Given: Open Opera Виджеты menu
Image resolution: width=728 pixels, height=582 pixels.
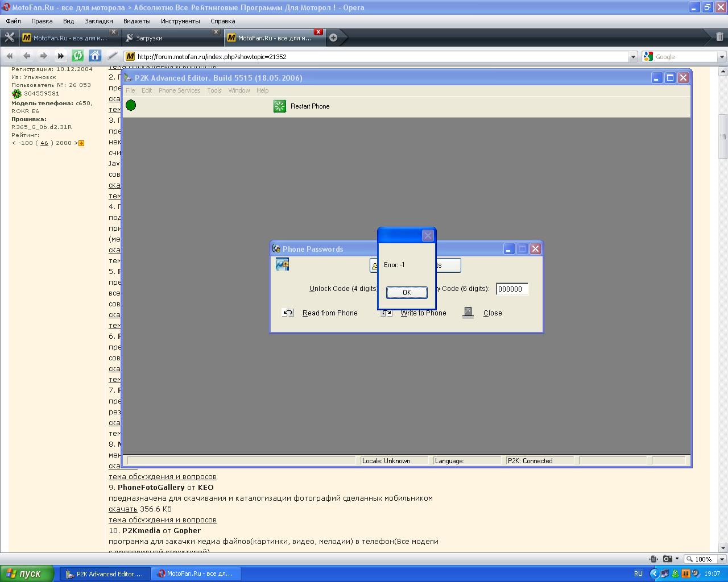Looking at the screenshot, I should pos(136,21).
